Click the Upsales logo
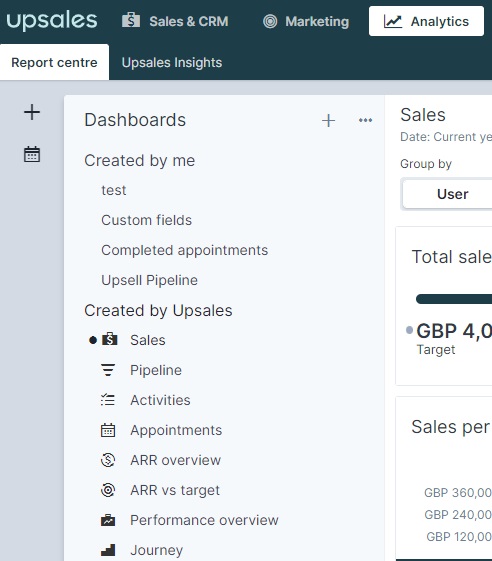The image size is (492, 561). (x=52, y=21)
